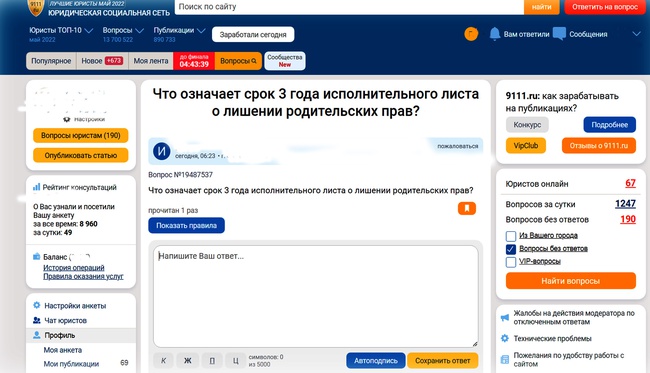Open Правила оказания услуг link
This screenshot has width=650, height=373.
point(83,276)
